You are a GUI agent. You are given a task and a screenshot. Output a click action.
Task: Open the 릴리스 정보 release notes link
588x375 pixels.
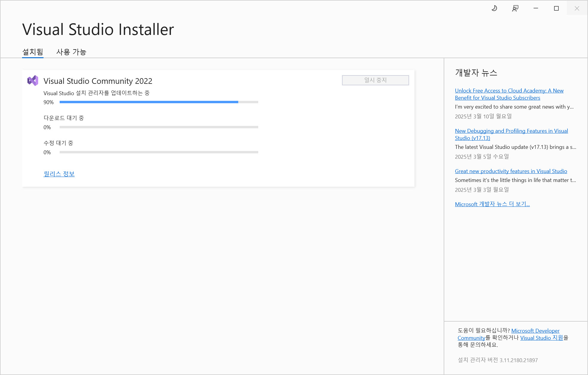[59, 174]
